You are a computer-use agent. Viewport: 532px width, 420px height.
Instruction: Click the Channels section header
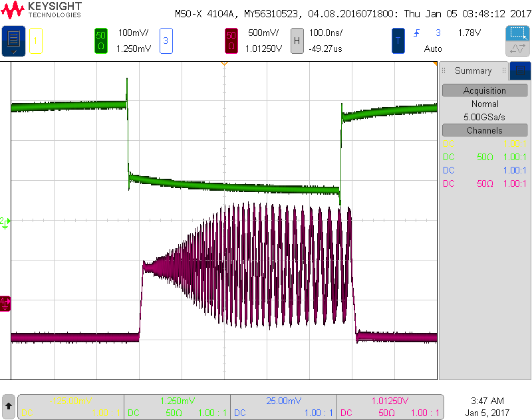485,130
